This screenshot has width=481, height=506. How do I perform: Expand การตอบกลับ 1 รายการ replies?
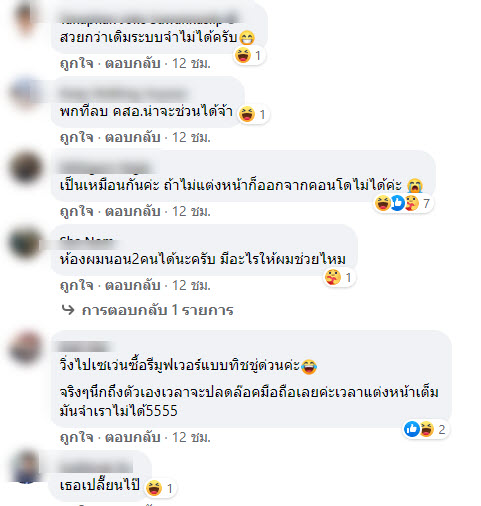(157, 310)
